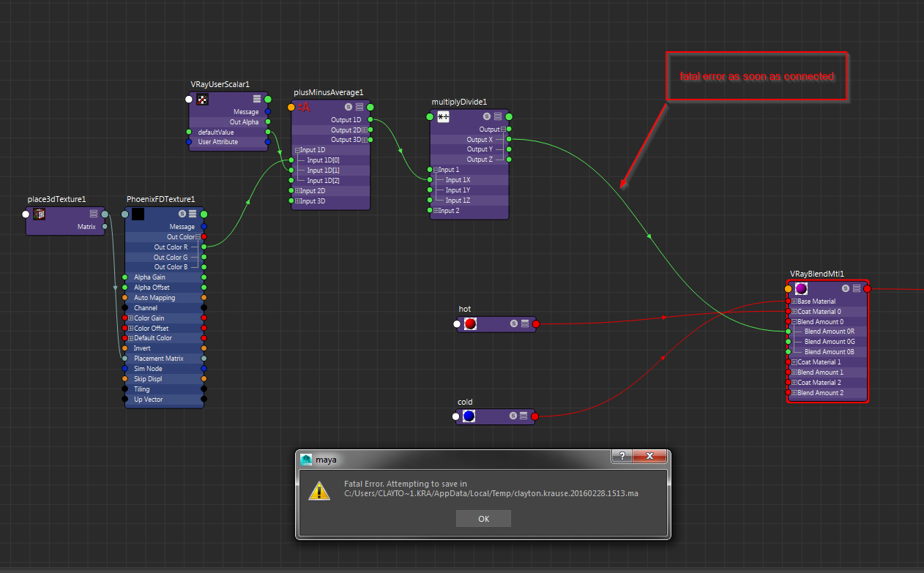Click the Out Color R output port
The height and width of the screenshot is (573, 924).
204,247
